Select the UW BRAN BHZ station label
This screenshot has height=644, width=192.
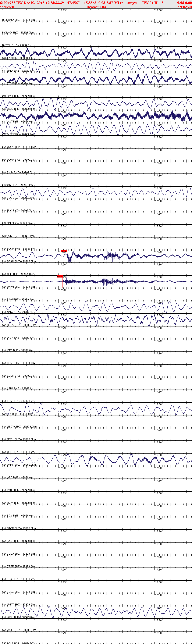(19, 261)
